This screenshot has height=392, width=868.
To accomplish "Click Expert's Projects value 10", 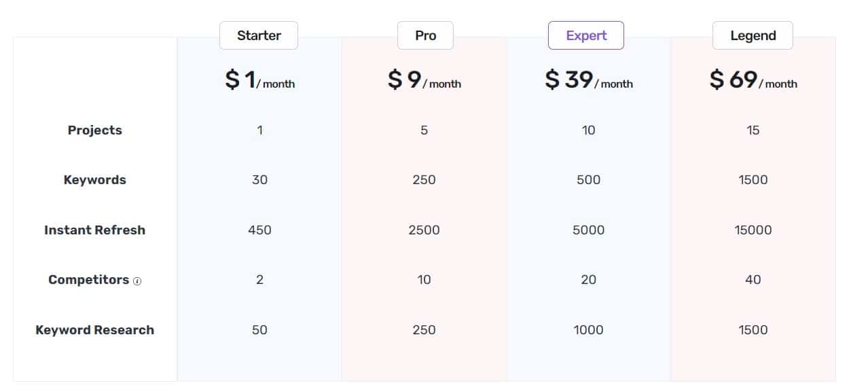I will tap(588, 130).
